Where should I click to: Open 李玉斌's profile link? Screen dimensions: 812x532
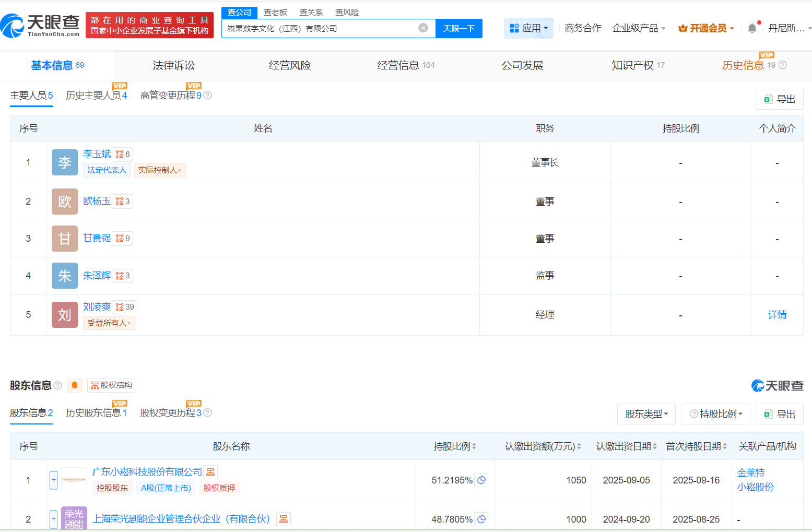click(x=97, y=154)
